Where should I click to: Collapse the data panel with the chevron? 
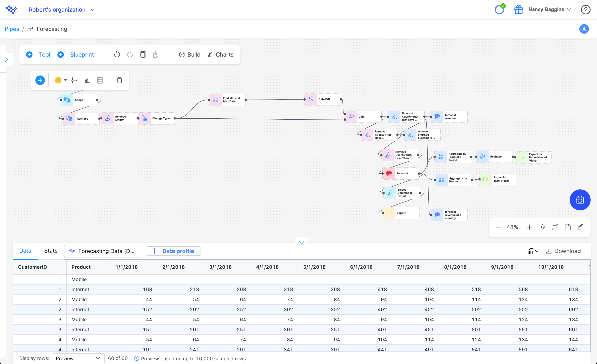coord(301,243)
